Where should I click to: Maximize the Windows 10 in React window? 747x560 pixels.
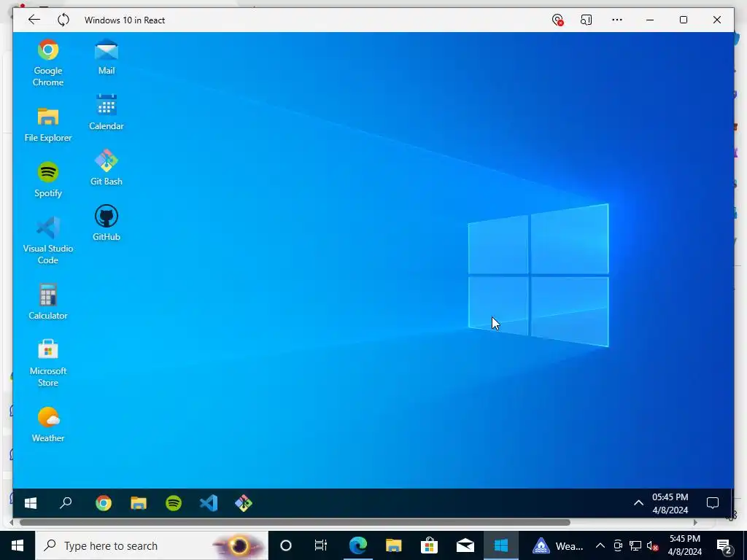[x=683, y=20]
